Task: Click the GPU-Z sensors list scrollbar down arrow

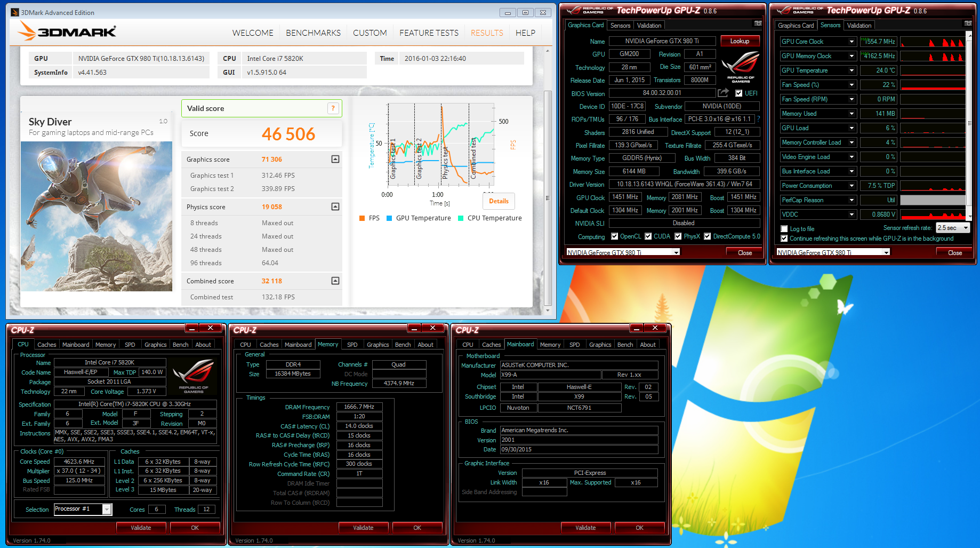Action: 969,217
